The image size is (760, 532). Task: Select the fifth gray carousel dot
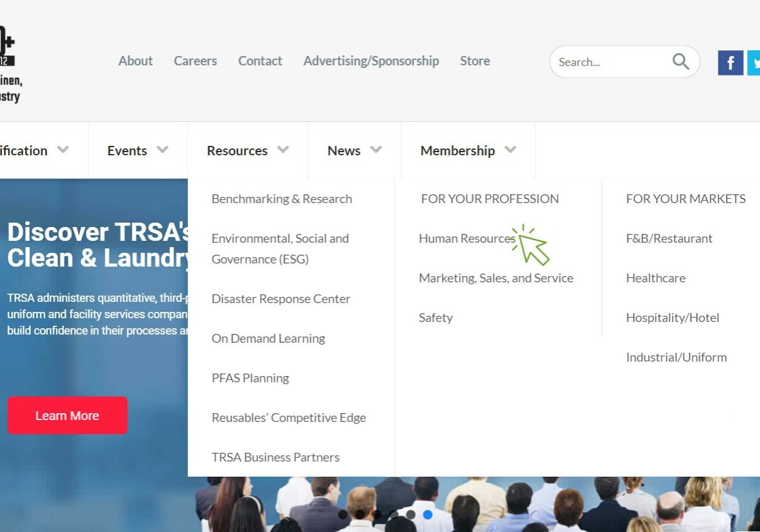pyautogui.click(x=410, y=514)
